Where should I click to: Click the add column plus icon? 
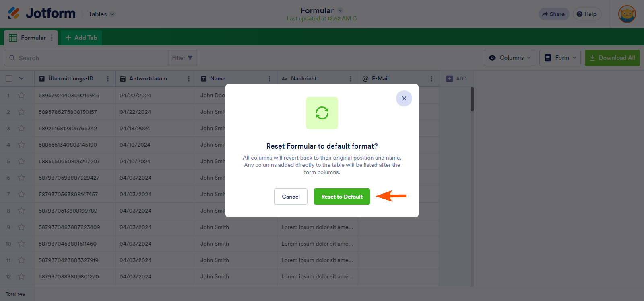(450, 79)
